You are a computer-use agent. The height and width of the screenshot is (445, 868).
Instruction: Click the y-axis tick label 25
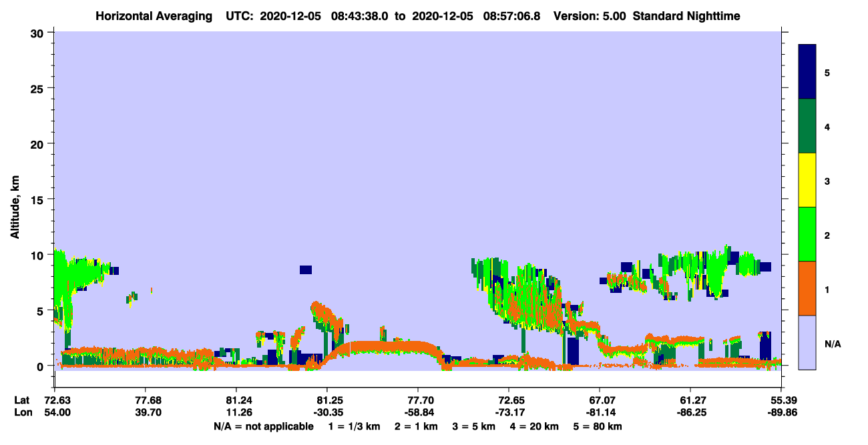pyautogui.click(x=39, y=88)
